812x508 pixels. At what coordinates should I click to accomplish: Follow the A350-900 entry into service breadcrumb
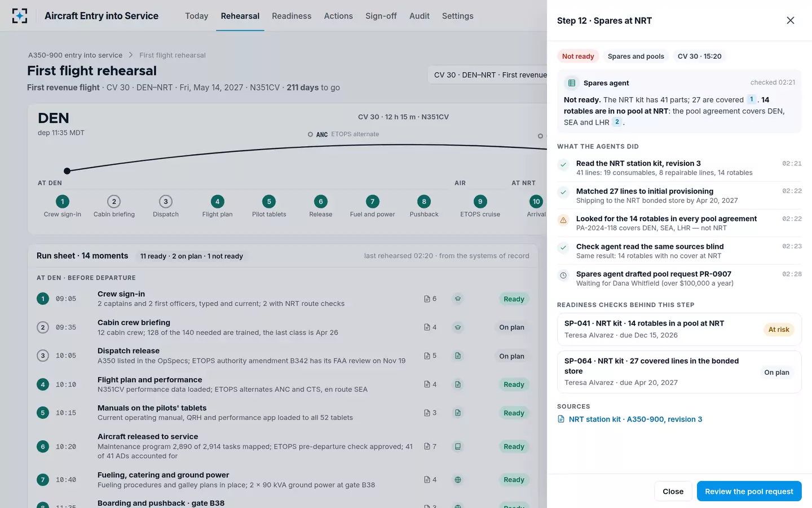click(76, 55)
